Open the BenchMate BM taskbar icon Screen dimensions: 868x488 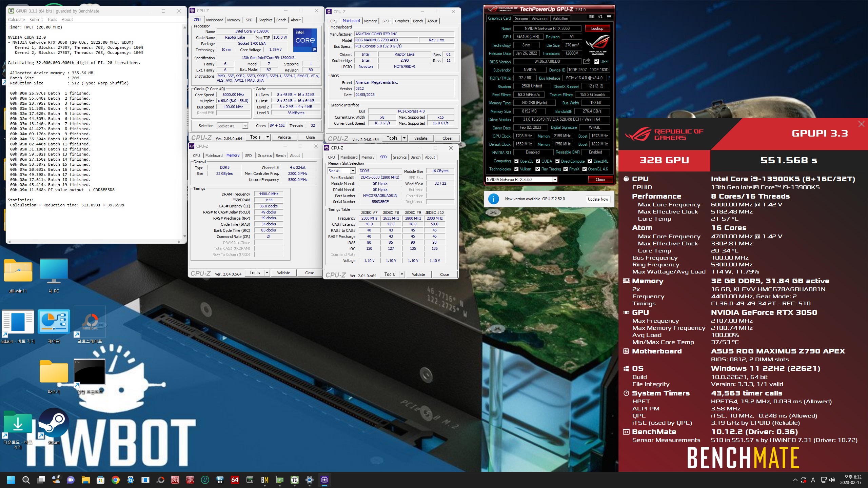click(x=264, y=480)
